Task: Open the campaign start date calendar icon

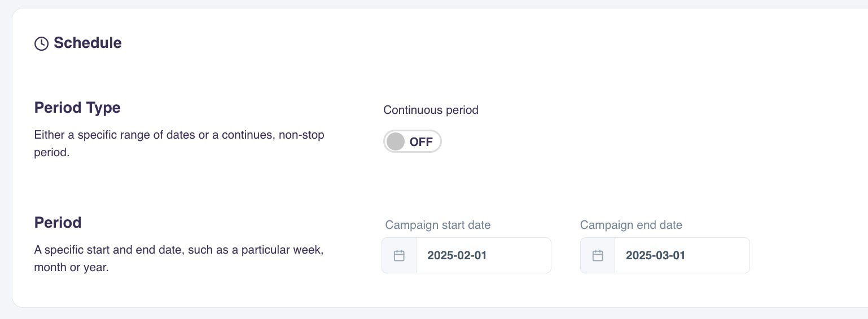Action: [399, 255]
